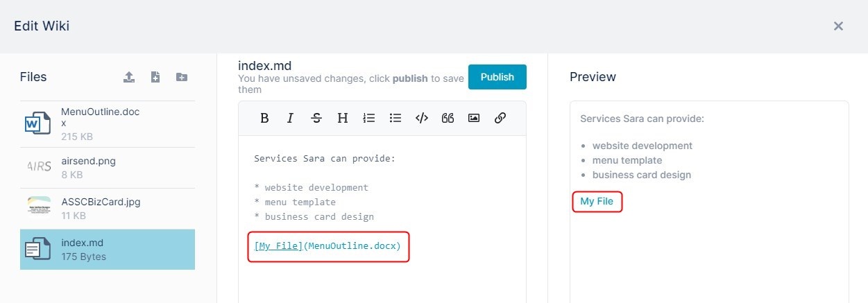The height and width of the screenshot is (303, 868).
Task: Toggle italic formatting icon
Action: point(291,118)
